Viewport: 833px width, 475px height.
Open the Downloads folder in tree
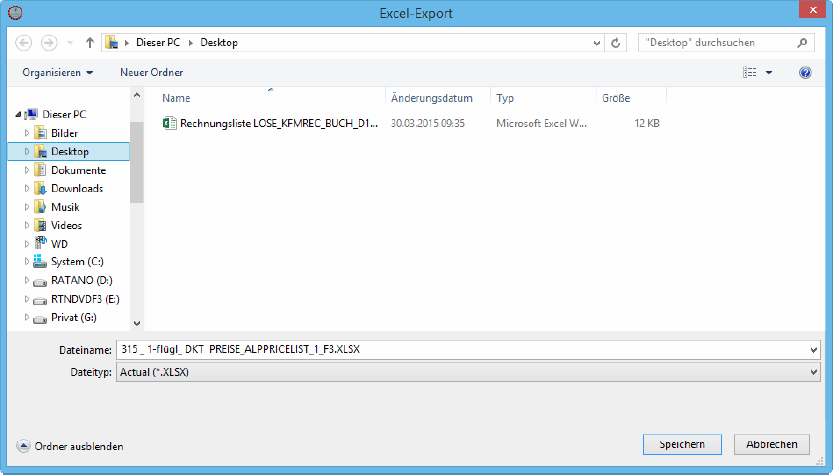(77, 188)
